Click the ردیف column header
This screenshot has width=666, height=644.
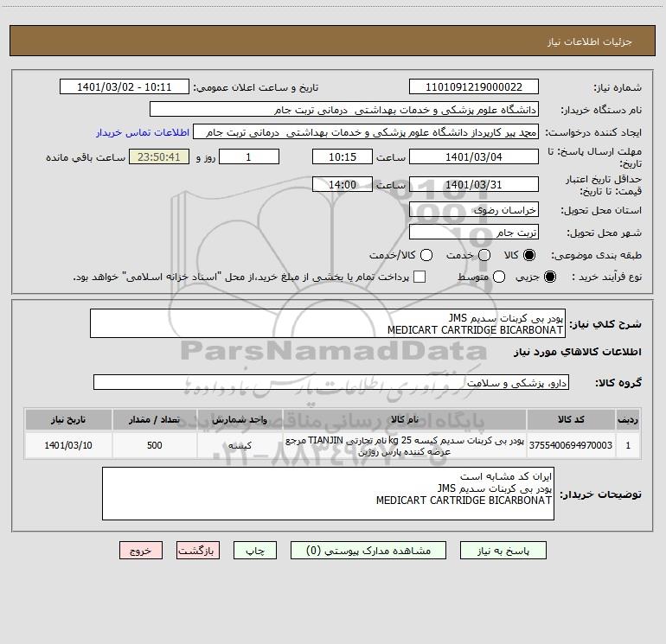tap(628, 419)
